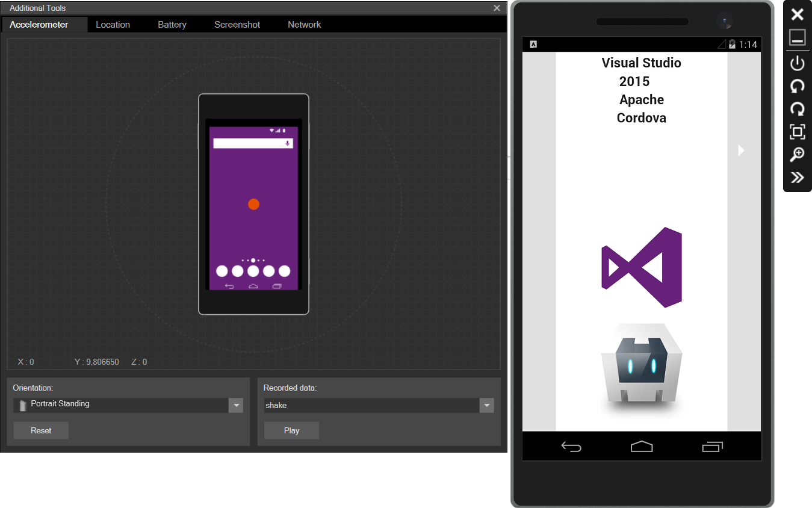Expand the Recorded data dropdown arrow
The image size is (812, 508).
486,406
